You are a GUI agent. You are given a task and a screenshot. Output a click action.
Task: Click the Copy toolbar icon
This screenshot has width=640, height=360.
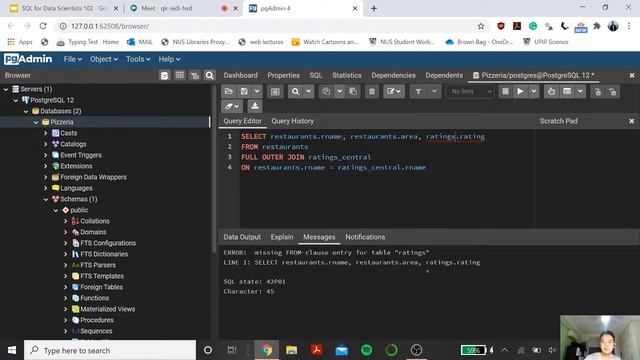coord(326,91)
